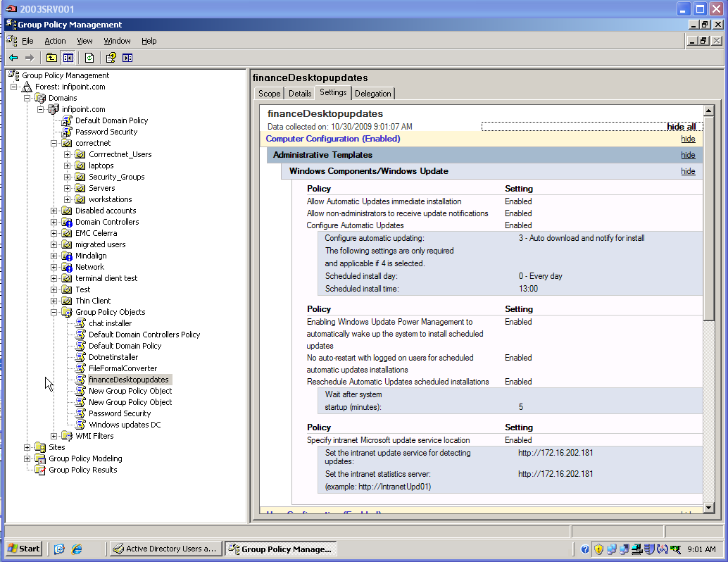Click the Refresh toolbar icon
This screenshot has height=562, width=728.
point(90,58)
